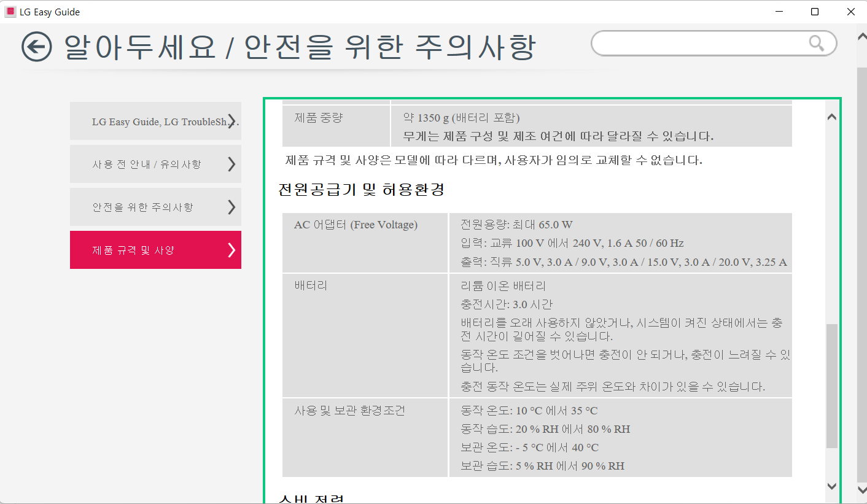Viewport: 867px width, 504px height.
Task: Click the LG Easy Guide title bar icon
Action: tap(10, 12)
